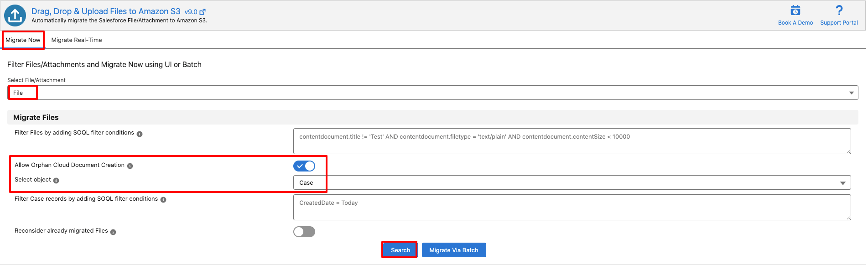The image size is (868, 265).
Task: Switch to the Migrate Real-Time tab
Action: click(77, 40)
